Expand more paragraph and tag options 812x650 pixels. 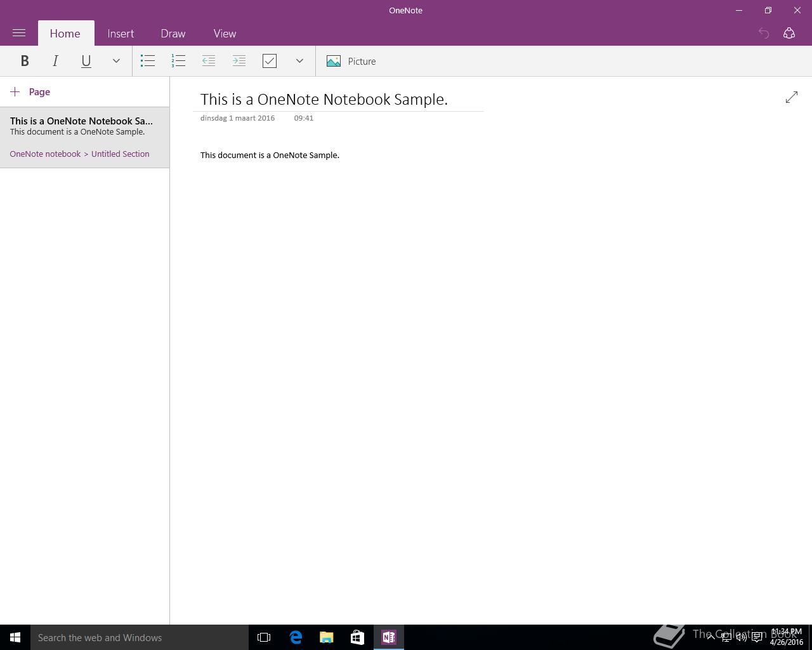(x=299, y=61)
